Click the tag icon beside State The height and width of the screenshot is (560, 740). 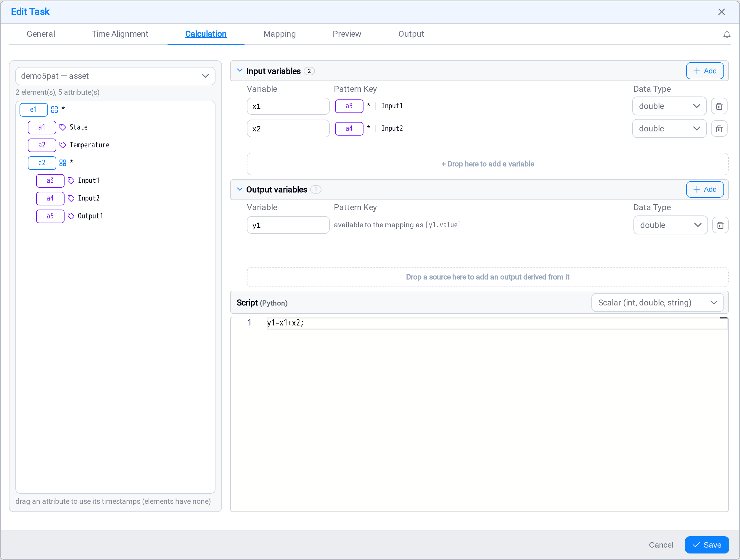click(62, 127)
